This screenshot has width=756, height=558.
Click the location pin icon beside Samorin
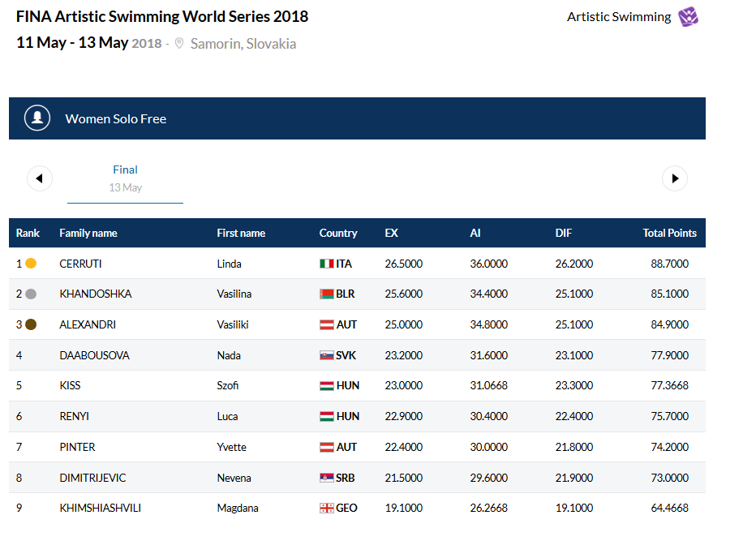(179, 44)
